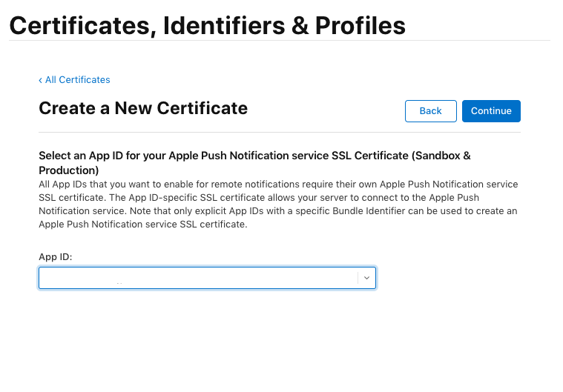Open the App ID dropdown list
Viewport: 563px width, 392px height.
click(x=207, y=278)
